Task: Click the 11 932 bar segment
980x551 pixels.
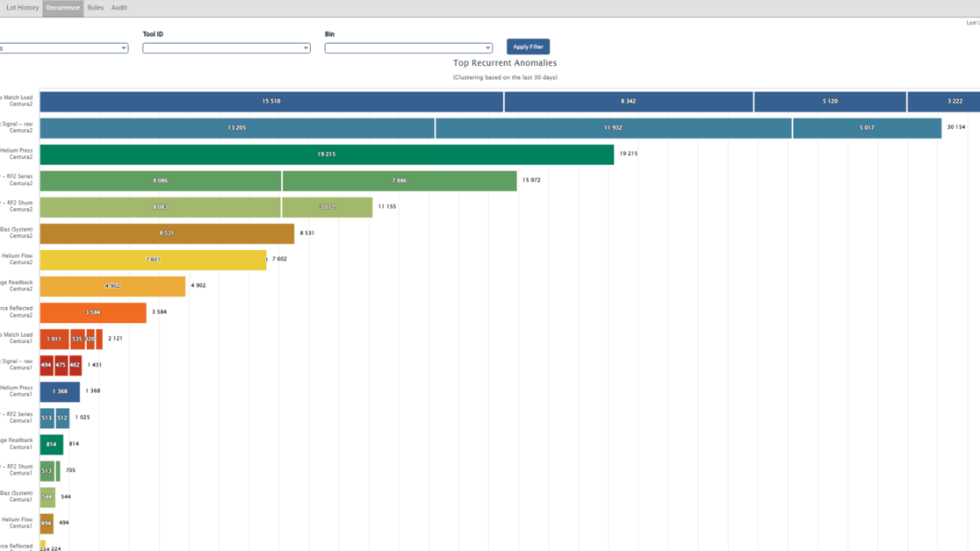Action: pyautogui.click(x=613, y=128)
